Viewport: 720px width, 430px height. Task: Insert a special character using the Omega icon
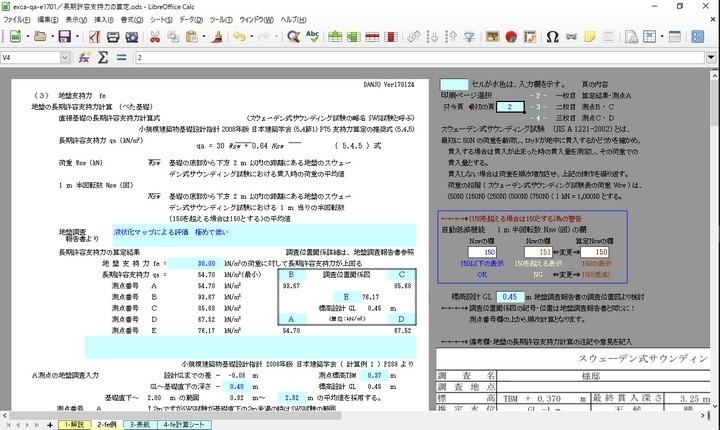click(x=552, y=36)
